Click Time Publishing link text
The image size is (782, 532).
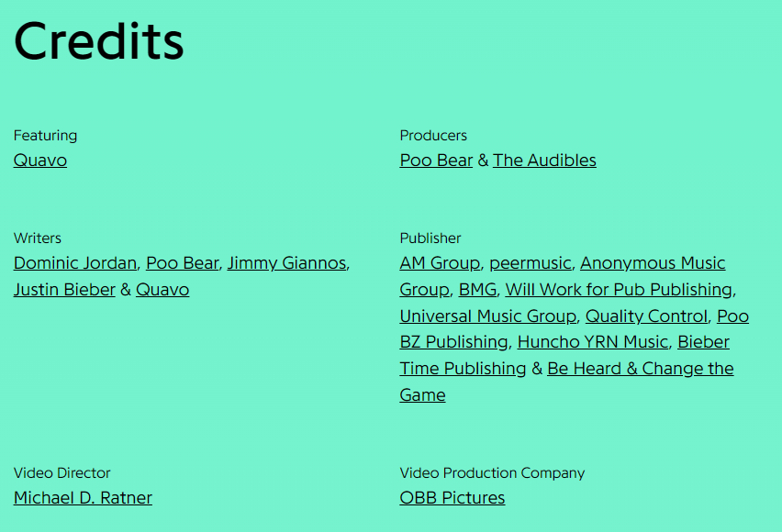coord(463,369)
